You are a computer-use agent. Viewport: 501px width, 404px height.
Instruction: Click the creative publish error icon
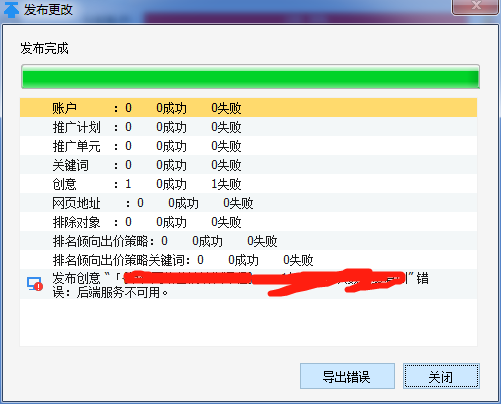pos(35,284)
